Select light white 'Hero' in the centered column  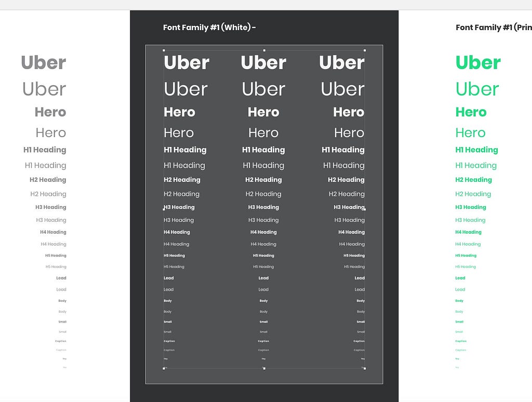click(263, 132)
